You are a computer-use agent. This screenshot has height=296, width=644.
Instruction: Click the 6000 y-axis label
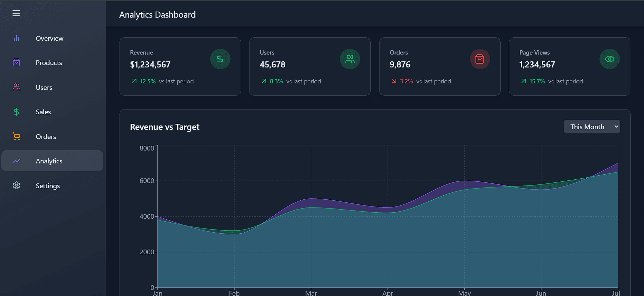coord(147,181)
